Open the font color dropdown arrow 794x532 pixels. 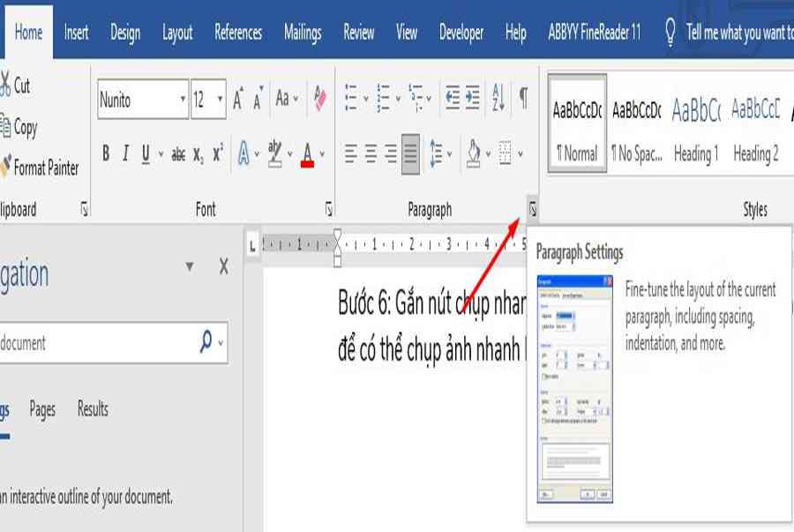pos(322,154)
